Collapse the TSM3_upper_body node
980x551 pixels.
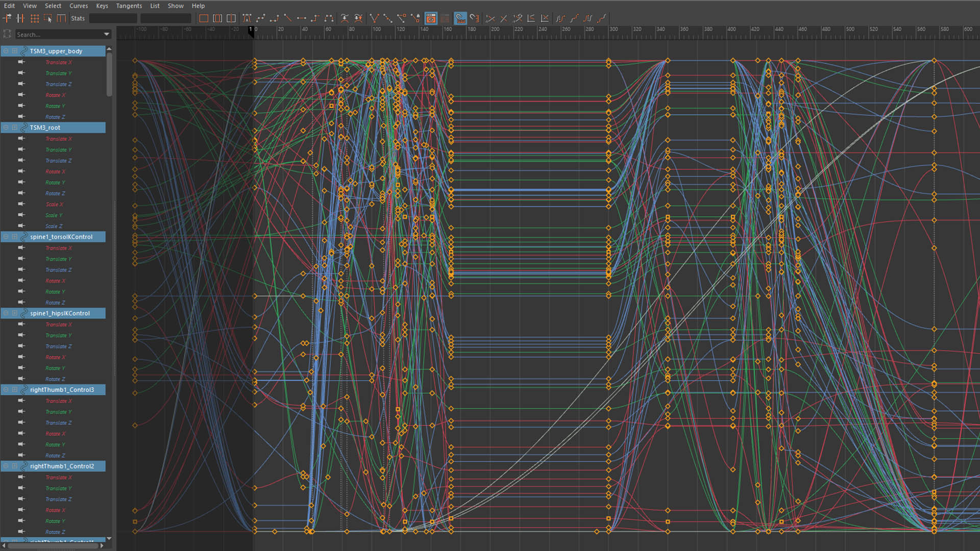[6, 51]
